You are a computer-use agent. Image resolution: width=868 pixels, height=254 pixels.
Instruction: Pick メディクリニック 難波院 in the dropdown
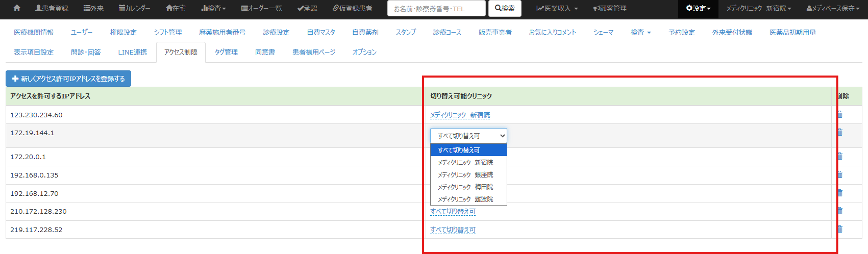click(465, 199)
